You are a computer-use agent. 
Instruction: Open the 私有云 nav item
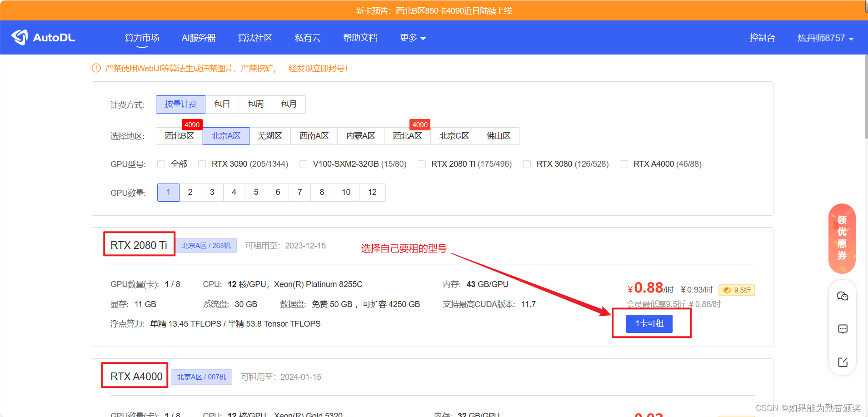(x=308, y=38)
